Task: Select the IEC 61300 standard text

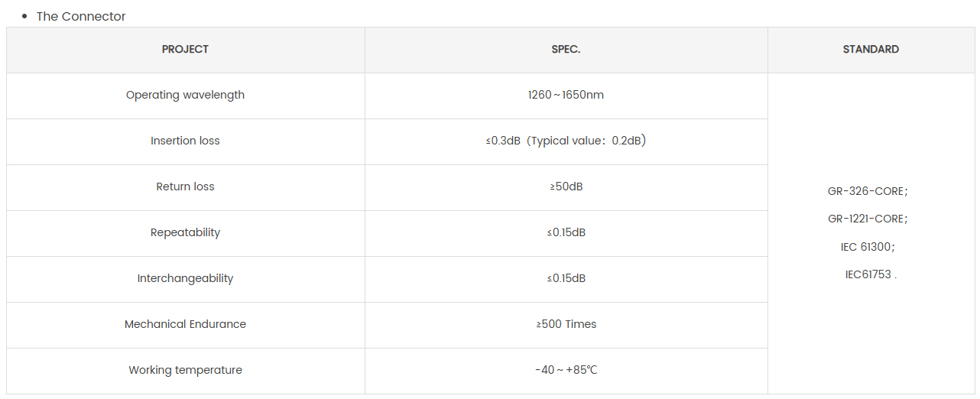Action: pos(867,247)
